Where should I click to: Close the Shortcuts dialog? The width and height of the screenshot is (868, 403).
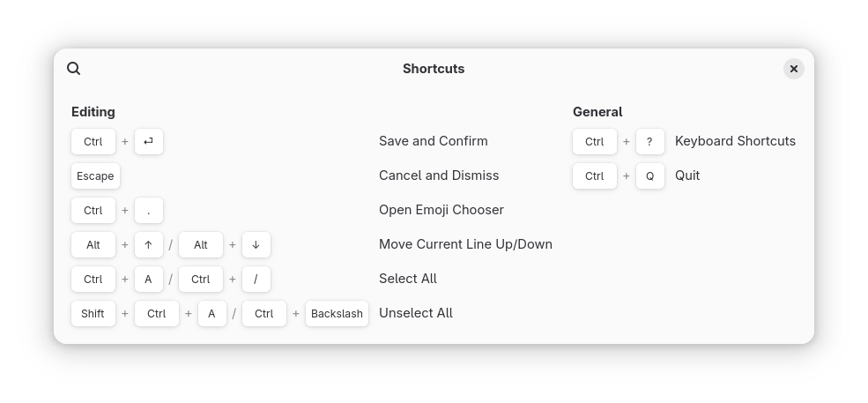pyautogui.click(x=793, y=69)
